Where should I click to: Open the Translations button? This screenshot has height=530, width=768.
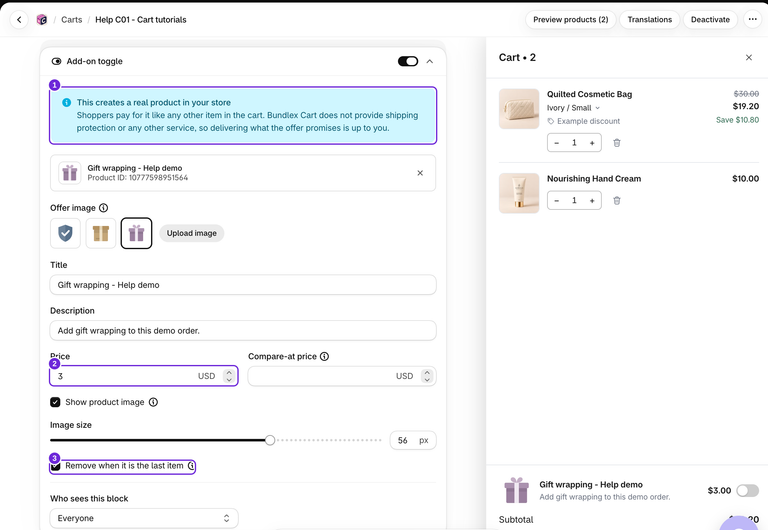pyautogui.click(x=649, y=20)
